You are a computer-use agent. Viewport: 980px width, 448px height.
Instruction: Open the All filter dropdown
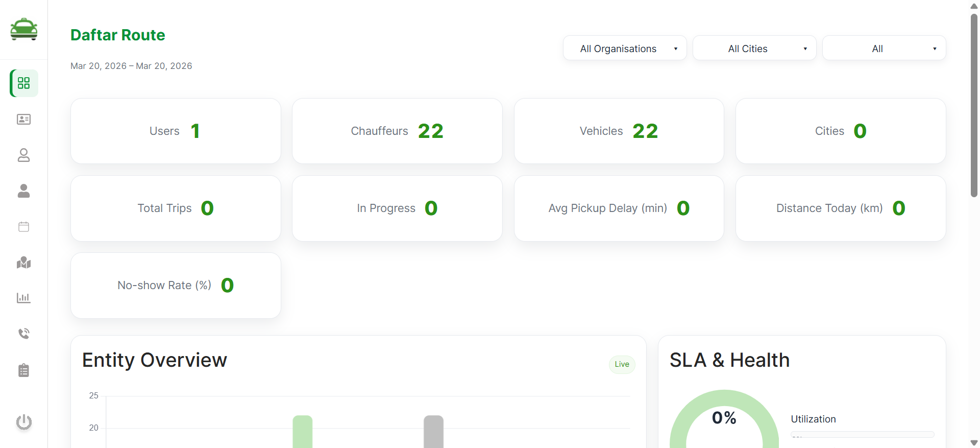pyautogui.click(x=884, y=49)
